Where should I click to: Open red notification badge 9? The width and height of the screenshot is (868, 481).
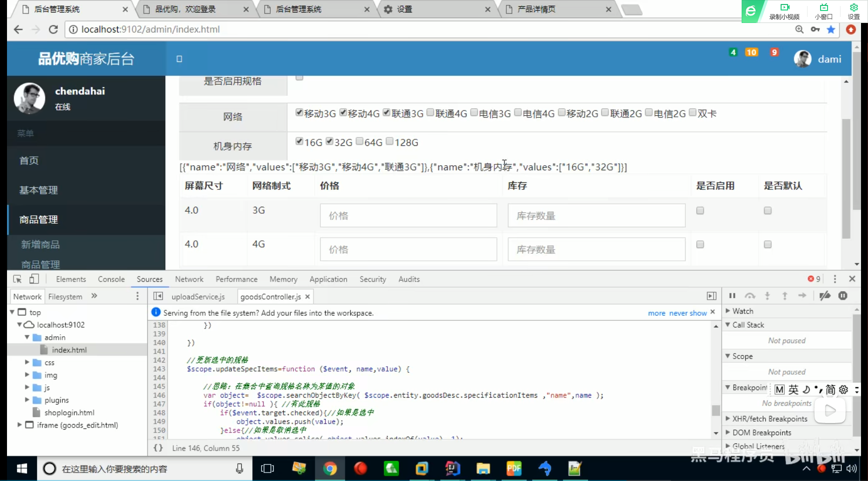tap(774, 52)
